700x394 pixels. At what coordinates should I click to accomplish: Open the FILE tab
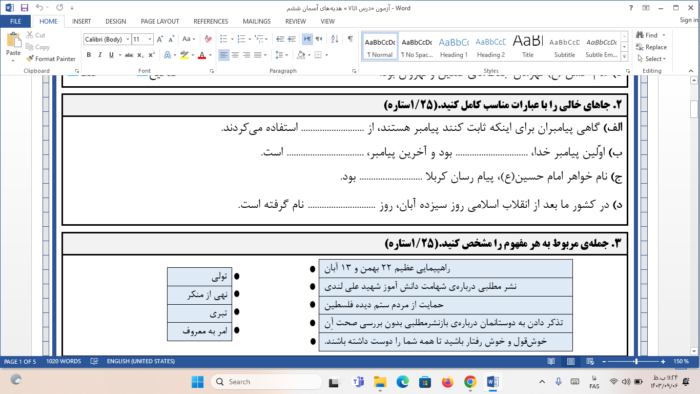15,21
